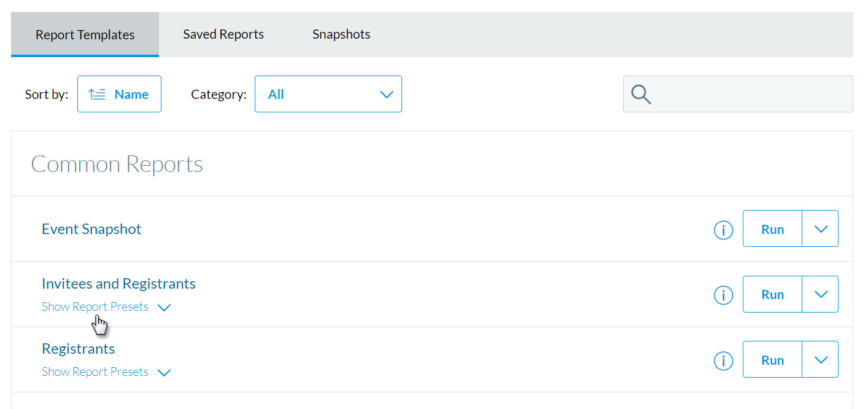Click the info icon next to Registrants
The height and width of the screenshot is (409, 868).
pyautogui.click(x=723, y=360)
